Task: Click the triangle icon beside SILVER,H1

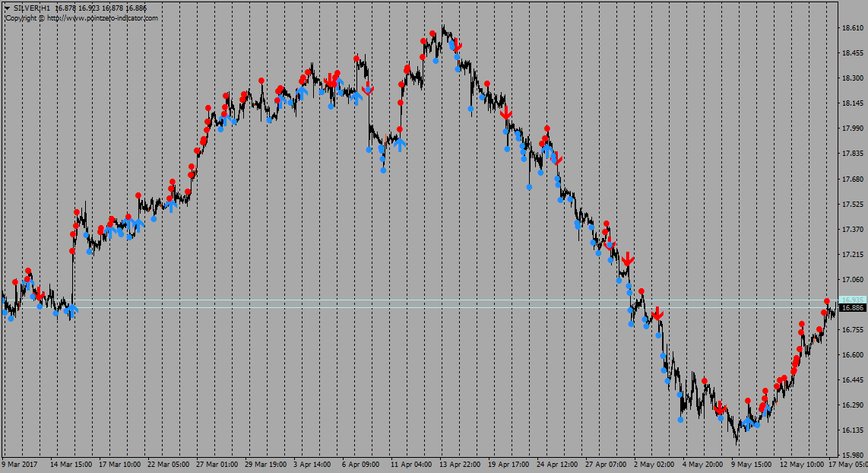Action: pos(8,8)
